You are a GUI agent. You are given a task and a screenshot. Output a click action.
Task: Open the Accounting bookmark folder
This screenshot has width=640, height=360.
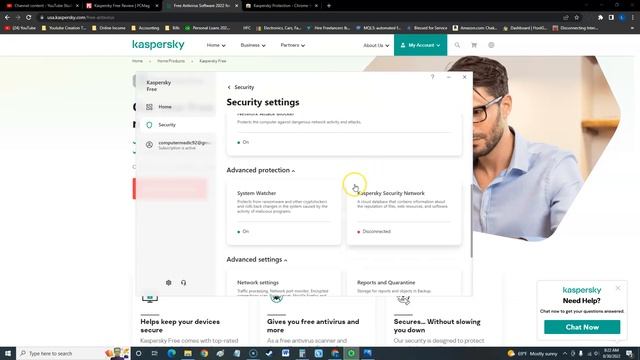(x=145, y=28)
